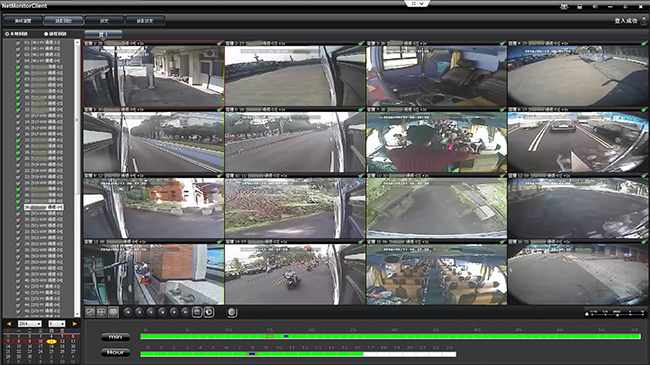The height and width of the screenshot is (365, 650).
Task: Choose the sixteen-split grid layout icon
Action: [x=113, y=312]
